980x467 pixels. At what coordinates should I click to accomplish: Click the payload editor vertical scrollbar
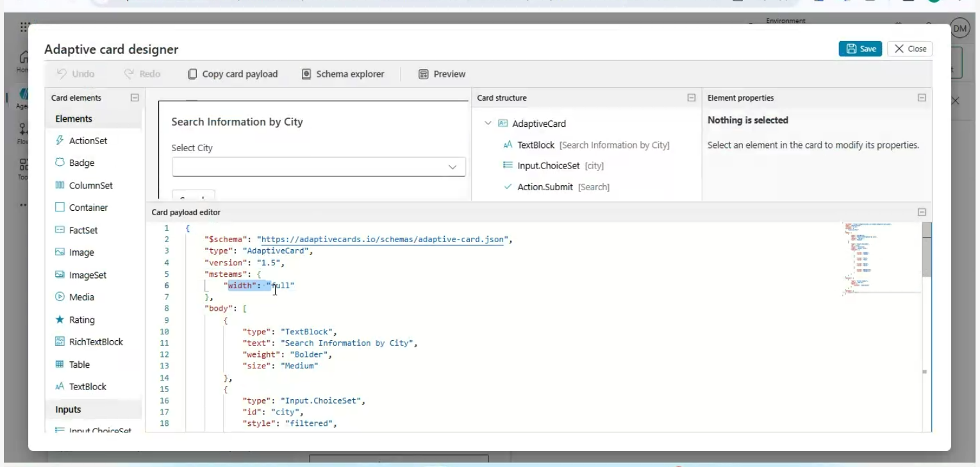click(x=927, y=250)
